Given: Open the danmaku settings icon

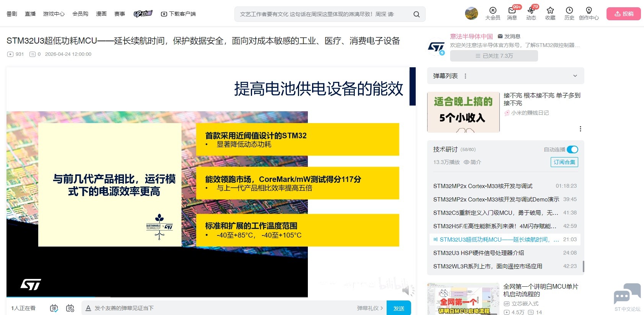Looking at the screenshot, I should [x=70, y=308].
